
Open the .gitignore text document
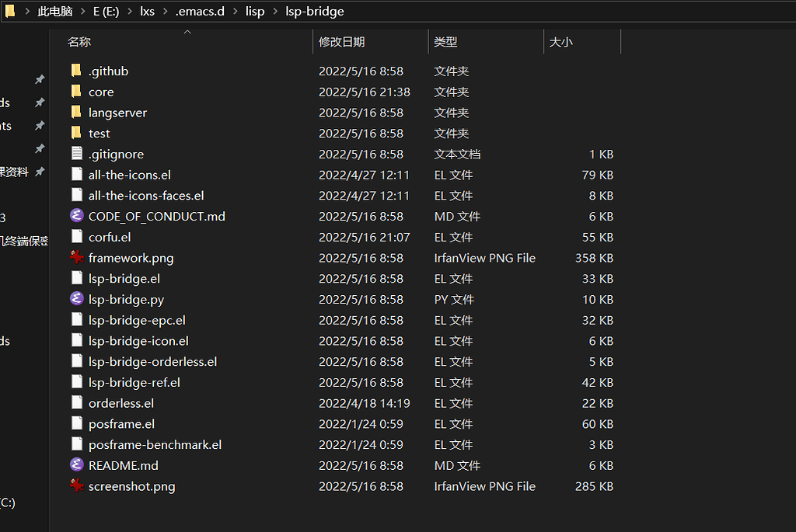[117, 154]
